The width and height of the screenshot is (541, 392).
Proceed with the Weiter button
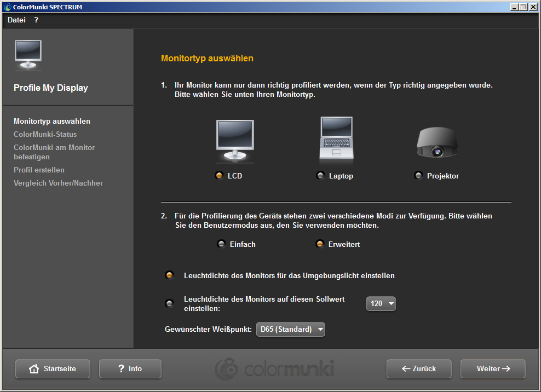coord(493,368)
